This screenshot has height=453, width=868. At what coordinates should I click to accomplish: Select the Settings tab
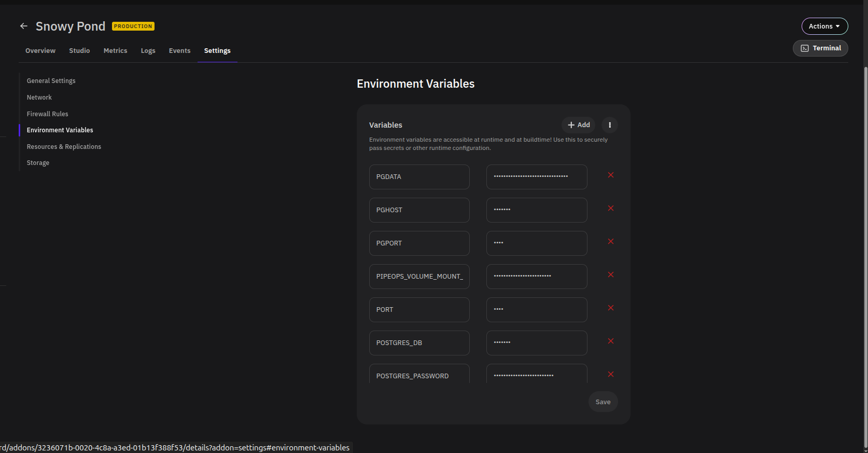click(x=217, y=50)
